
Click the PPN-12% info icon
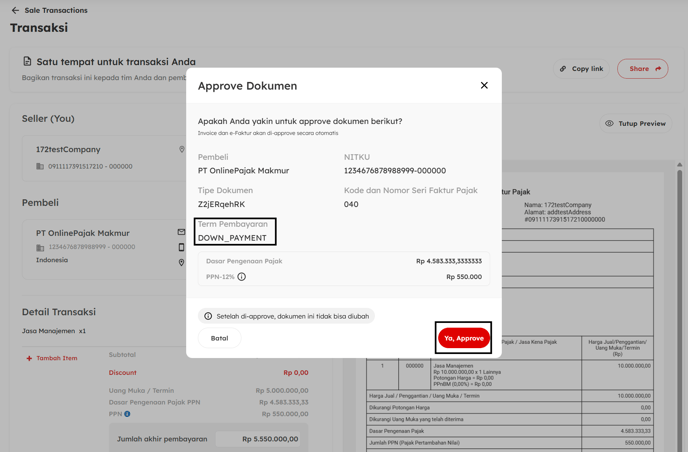coord(242,276)
